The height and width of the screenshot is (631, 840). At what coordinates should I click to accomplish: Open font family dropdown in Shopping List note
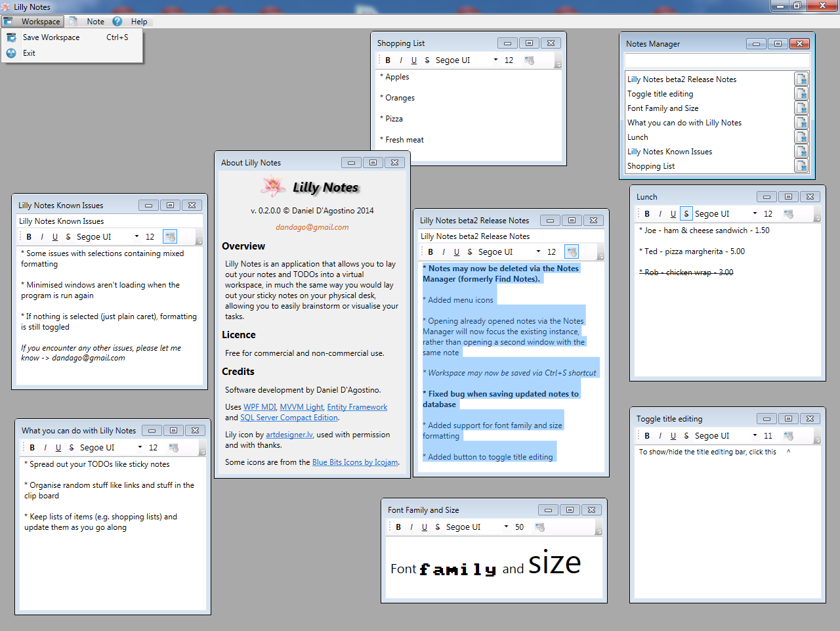495,60
